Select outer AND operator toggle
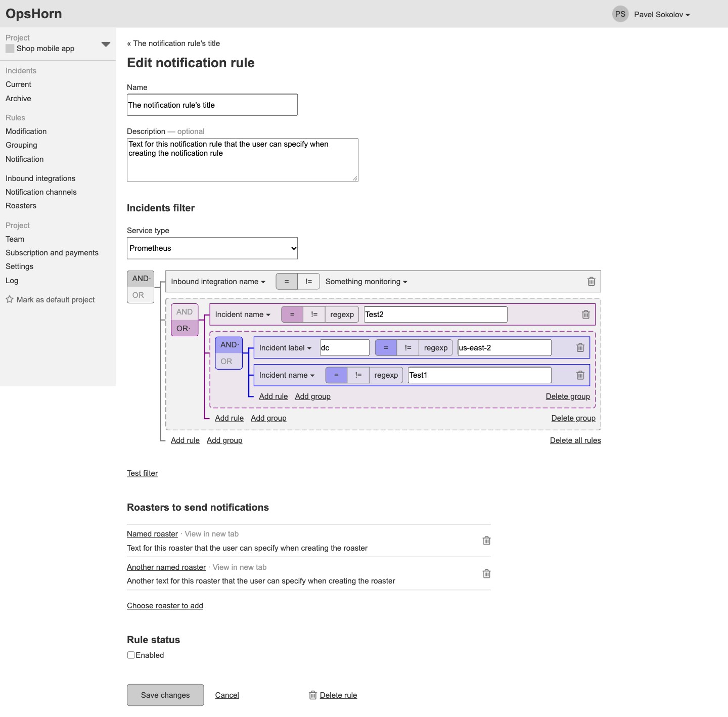Viewport: 728px width, 717px height. tap(141, 279)
